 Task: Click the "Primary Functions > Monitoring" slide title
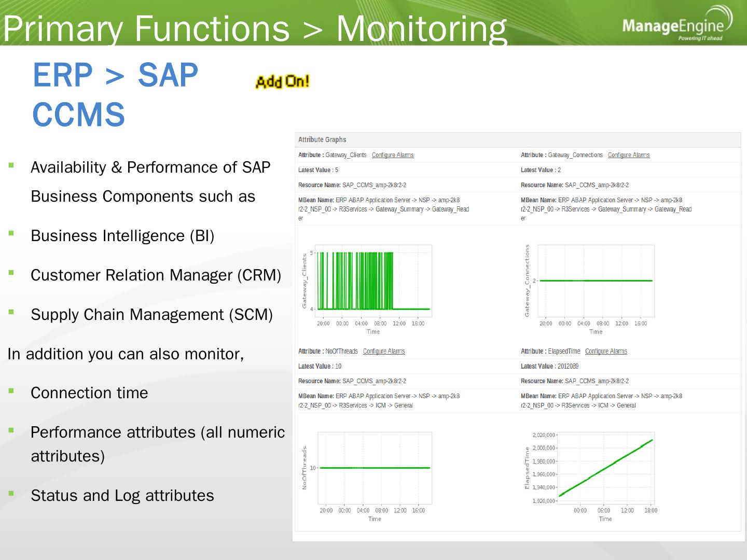(255, 28)
